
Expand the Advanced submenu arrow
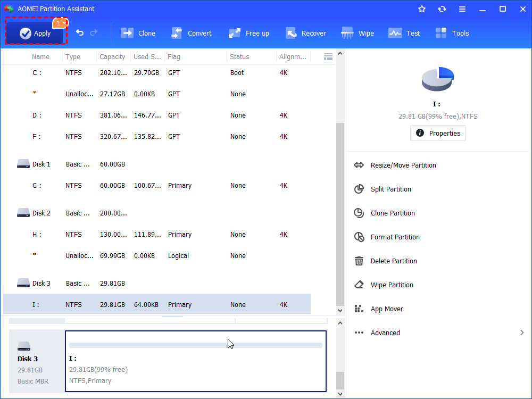[522, 332]
